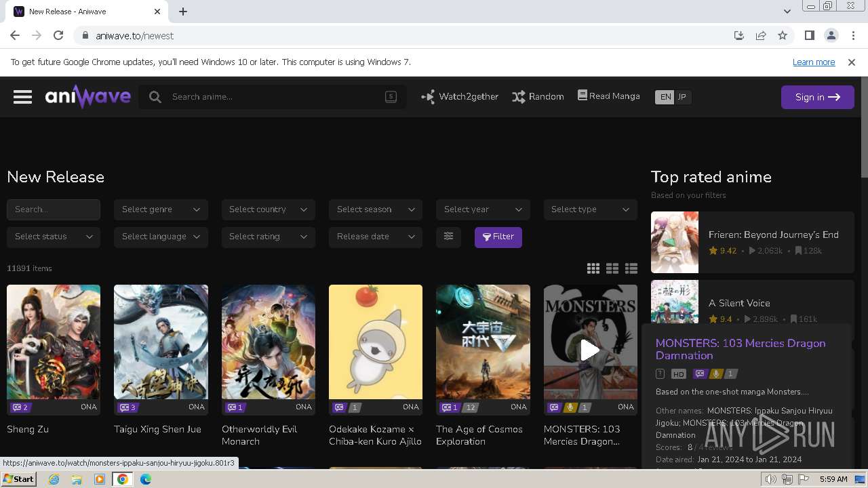This screenshot has width=868, height=488.
Task: Switch to list view
Action: [x=631, y=268]
